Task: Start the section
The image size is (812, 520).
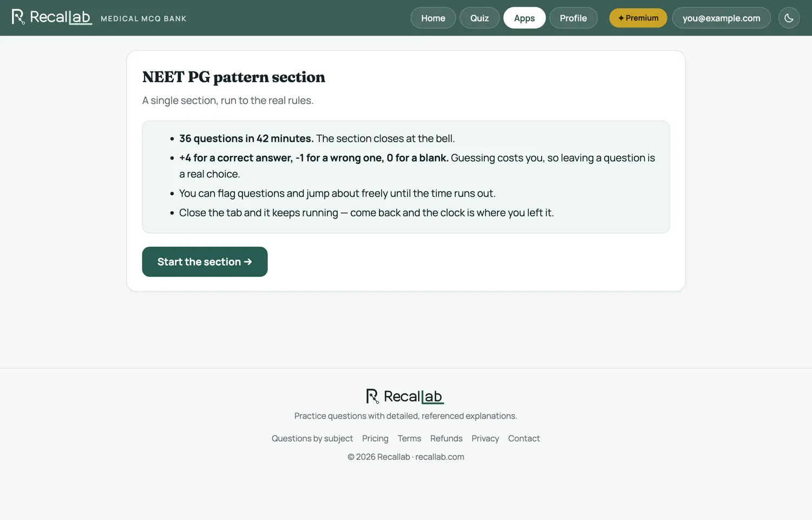Action: (205, 262)
